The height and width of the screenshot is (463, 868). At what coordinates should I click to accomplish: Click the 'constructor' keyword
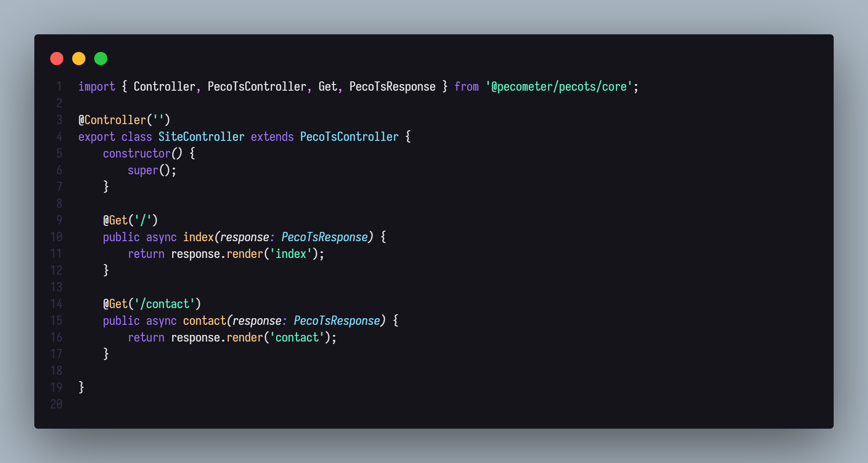pyautogui.click(x=136, y=154)
